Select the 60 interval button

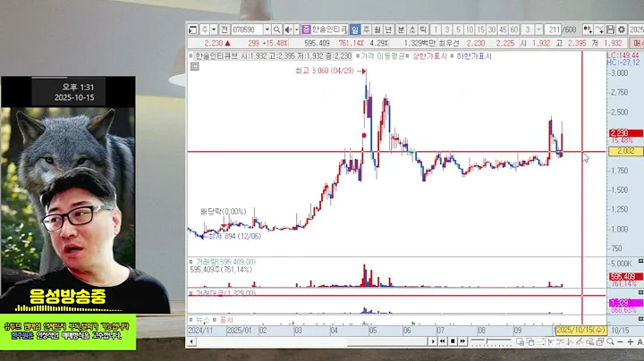[x=513, y=29]
